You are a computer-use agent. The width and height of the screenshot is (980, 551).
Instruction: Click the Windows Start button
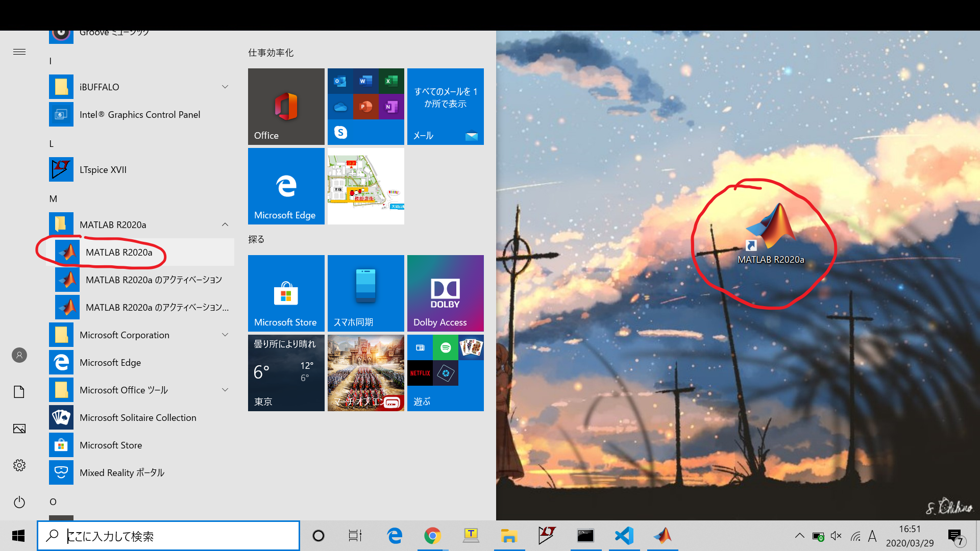pos(18,536)
